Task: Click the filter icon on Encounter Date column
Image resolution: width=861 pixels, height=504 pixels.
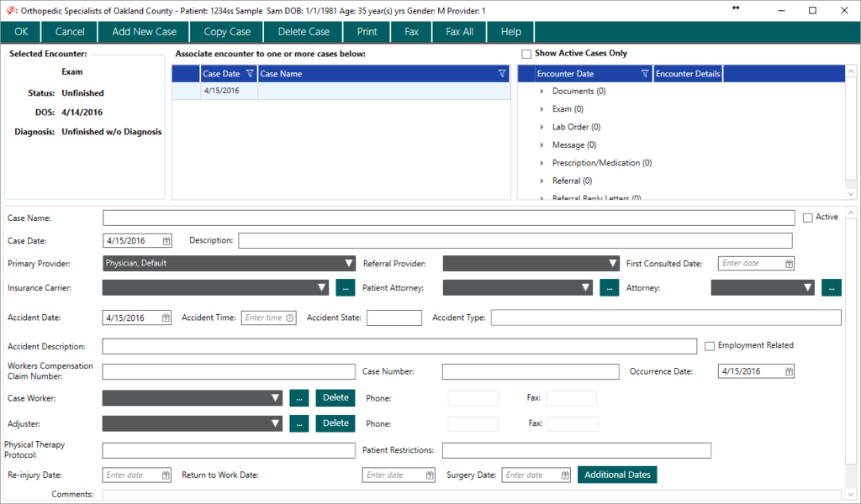Action: coord(645,73)
